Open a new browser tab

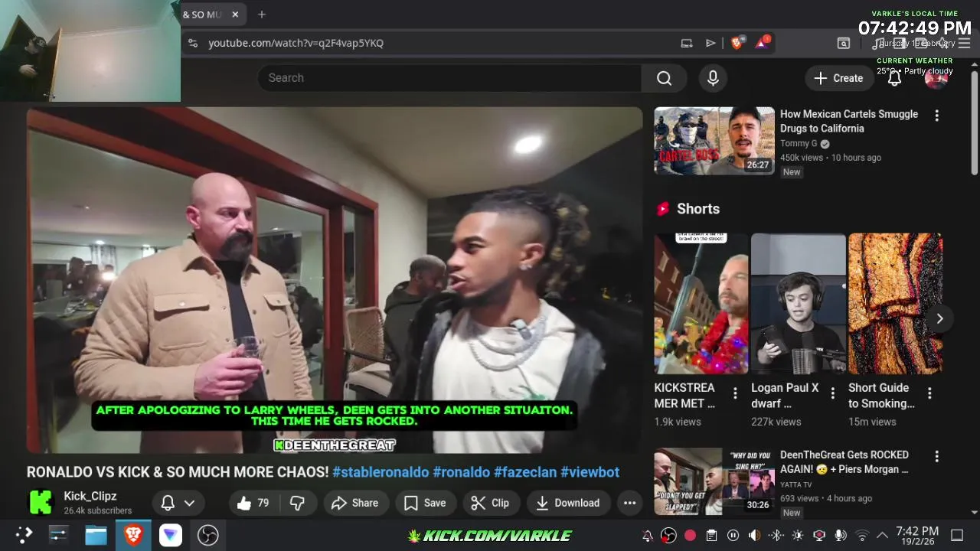point(262,15)
